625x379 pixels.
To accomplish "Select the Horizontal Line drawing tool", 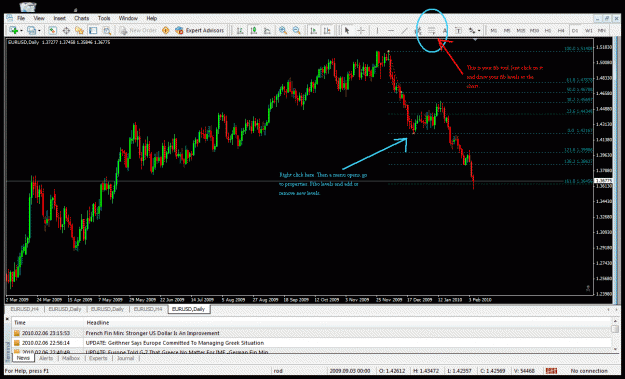I will 391,30.
